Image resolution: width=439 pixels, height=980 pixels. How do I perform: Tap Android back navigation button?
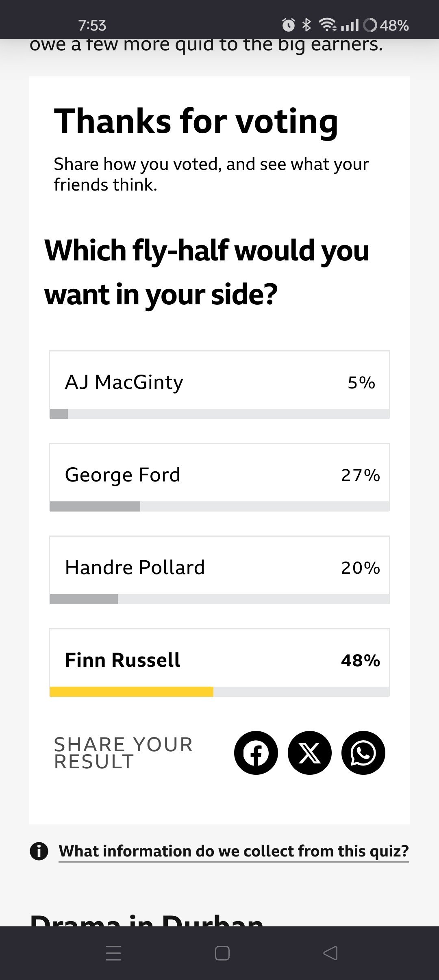330,953
